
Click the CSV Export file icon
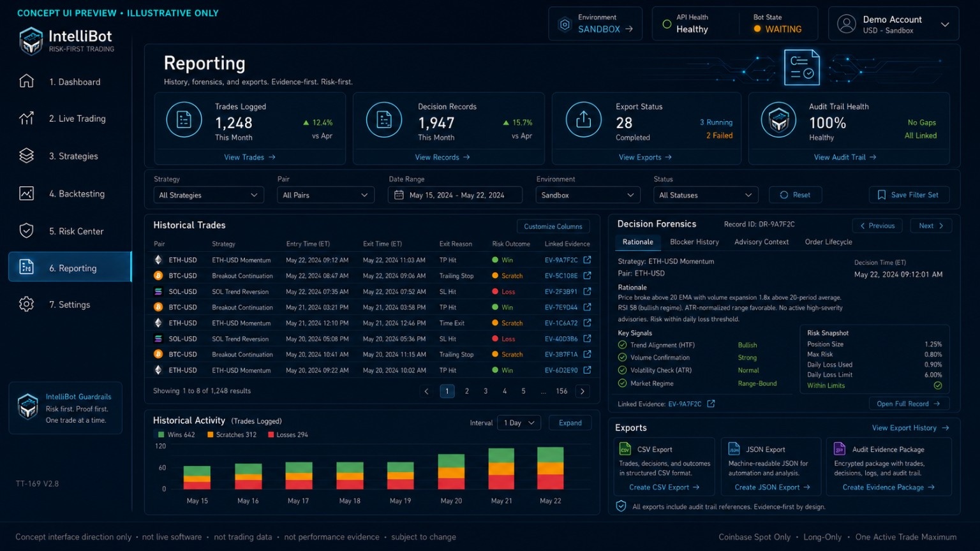625,449
